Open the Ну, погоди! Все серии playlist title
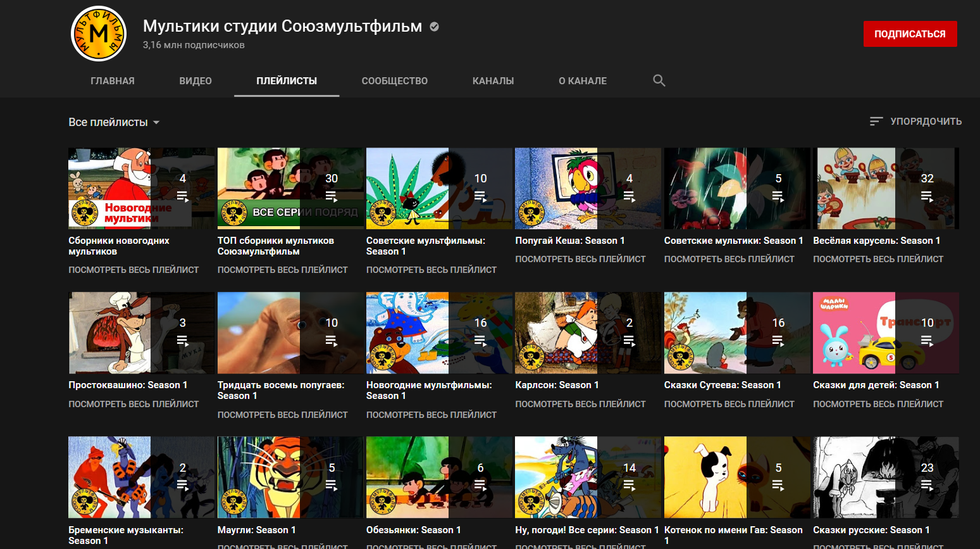The height and width of the screenshot is (549, 980). coord(586,530)
